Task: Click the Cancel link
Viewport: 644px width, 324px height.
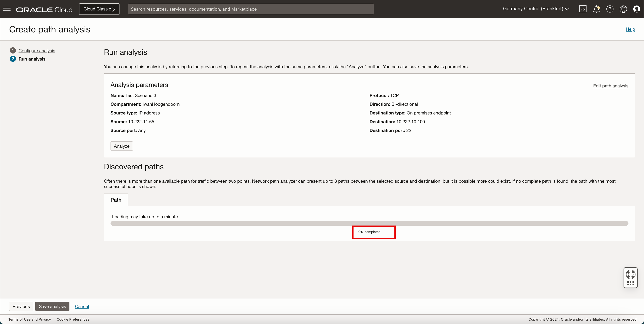Action: click(82, 306)
